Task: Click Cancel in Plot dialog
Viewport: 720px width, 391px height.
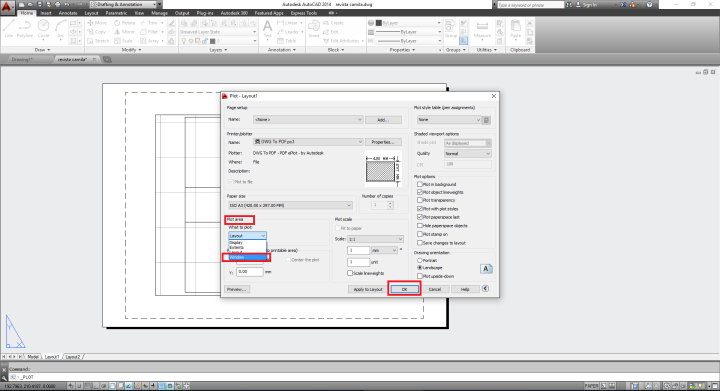Action: pos(434,289)
